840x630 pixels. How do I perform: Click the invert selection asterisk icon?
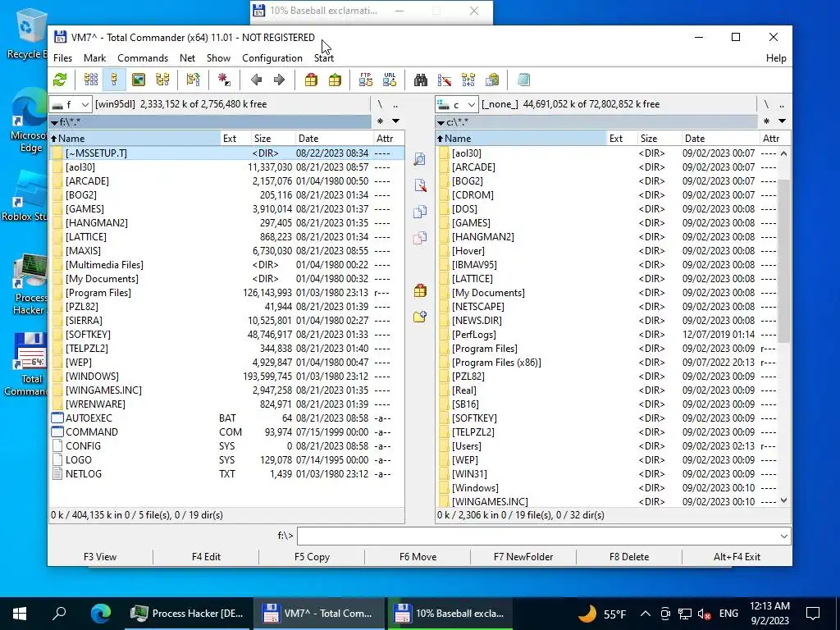[224, 80]
